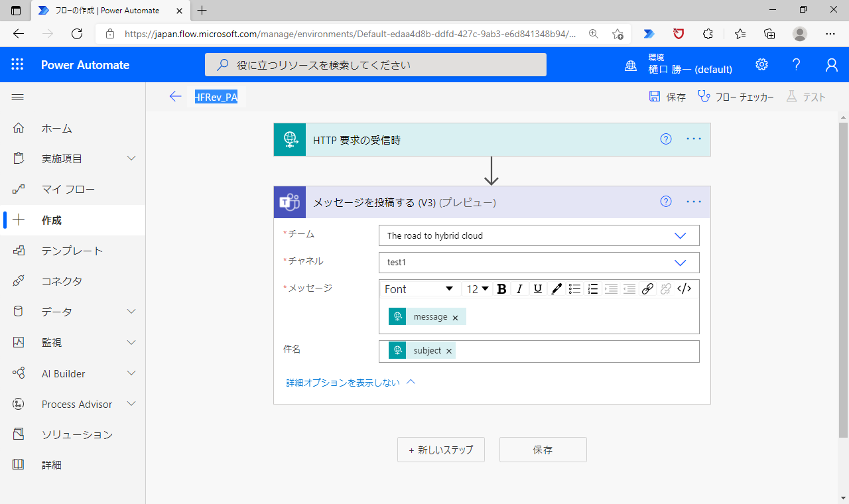
Task: Open the browser settings and more menu
Action: [830, 34]
